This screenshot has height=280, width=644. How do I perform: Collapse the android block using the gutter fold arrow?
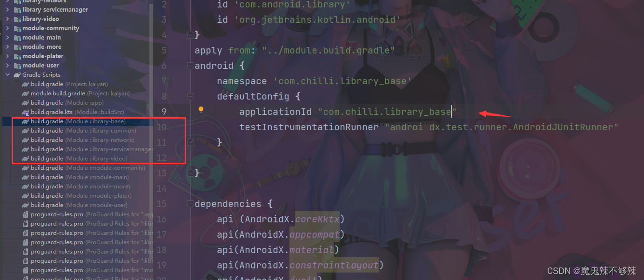pos(190,66)
